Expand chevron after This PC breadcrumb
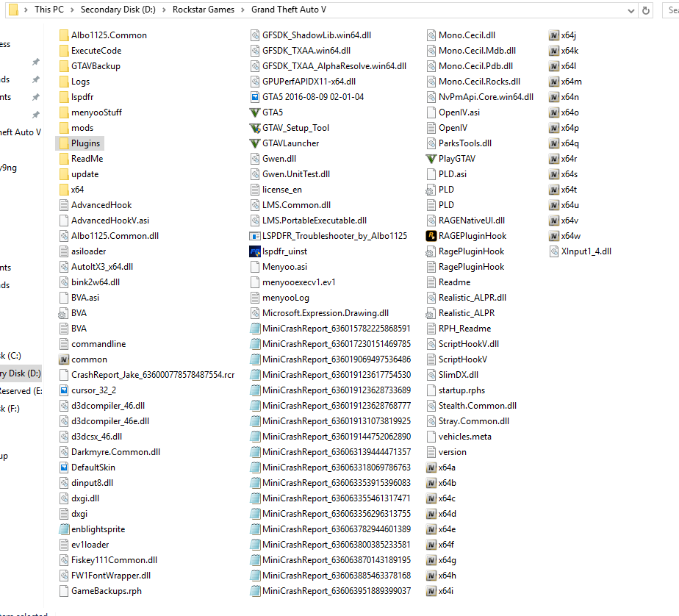Screen dimensions: 679x616 click(72, 10)
